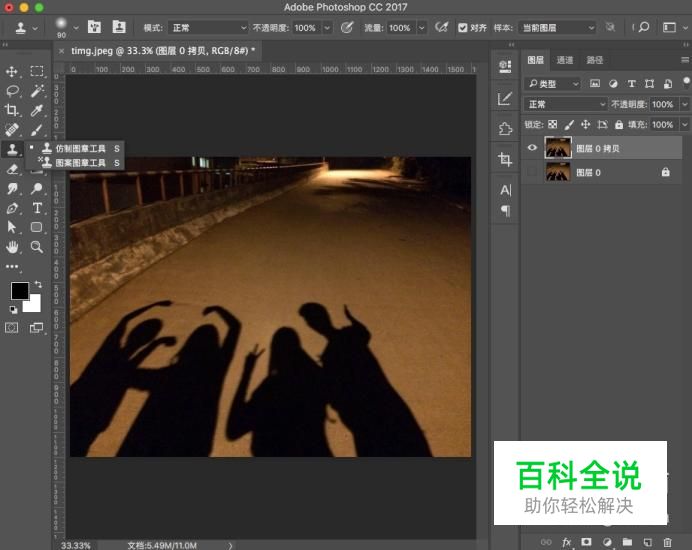The height and width of the screenshot is (550, 692).
Task: Select the Magic Wand tool
Action: point(37,91)
